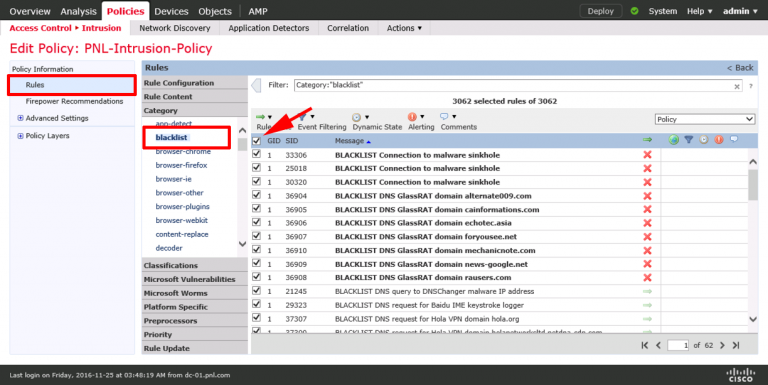768x385 pixels.
Task: Click red X state for SID 25018
Action: coord(648,168)
